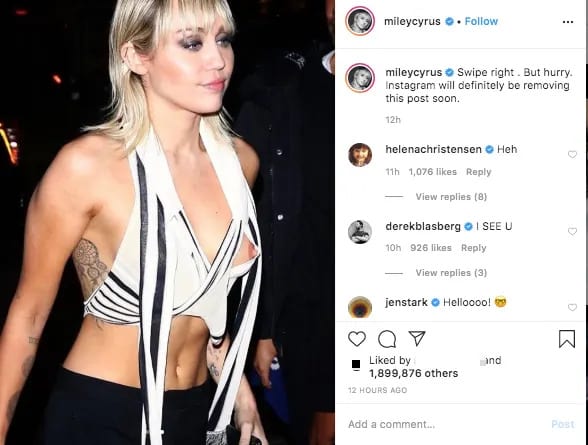
Task: Save post with bookmark icon
Action: pos(567,339)
